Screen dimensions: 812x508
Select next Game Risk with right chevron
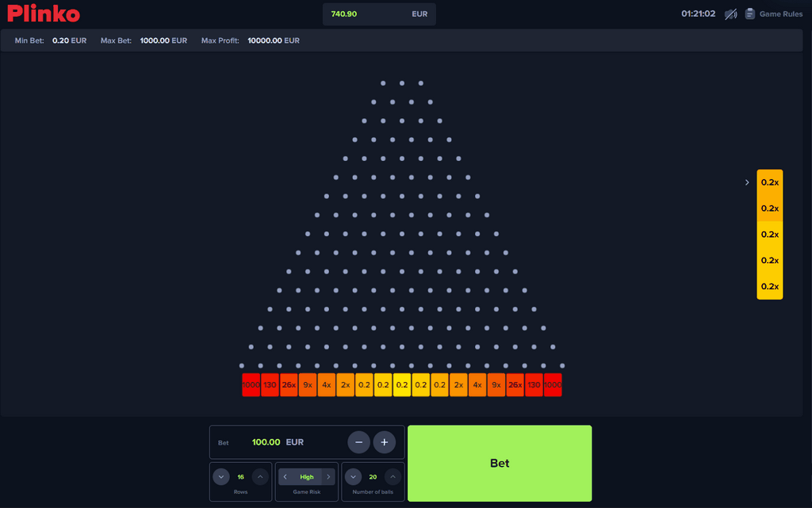click(x=327, y=476)
